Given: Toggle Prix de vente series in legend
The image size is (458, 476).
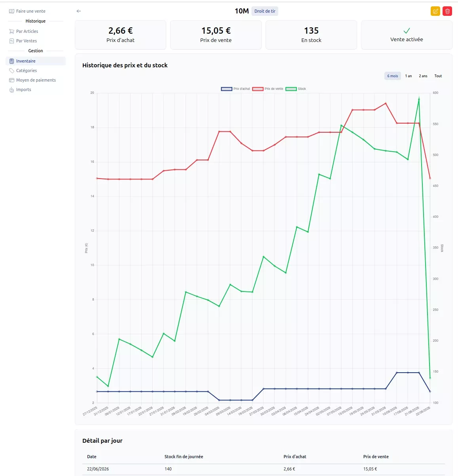Looking at the screenshot, I should [x=268, y=89].
